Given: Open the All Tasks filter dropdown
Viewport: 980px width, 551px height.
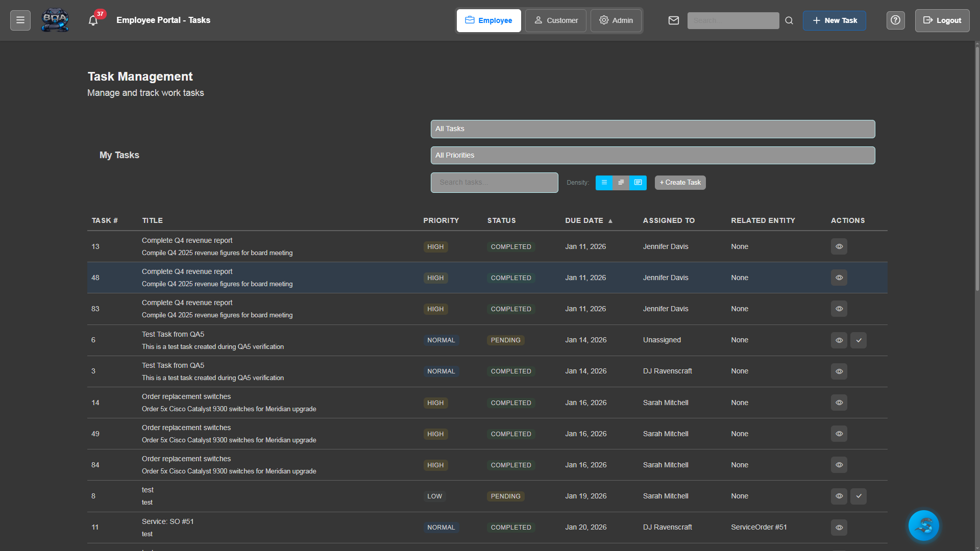Looking at the screenshot, I should [652, 129].
